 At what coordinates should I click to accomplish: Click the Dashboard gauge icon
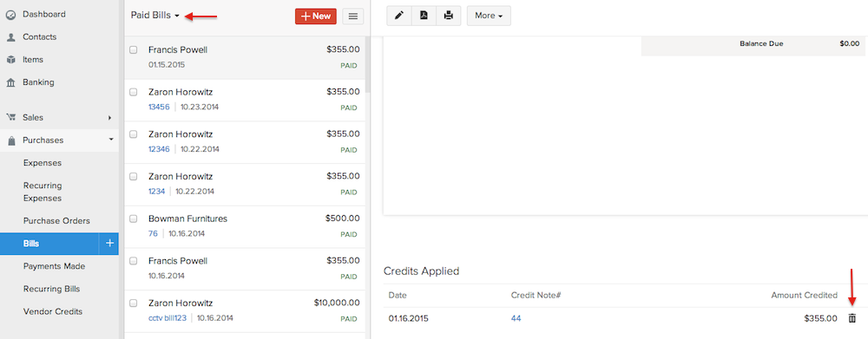coord(10,15)
